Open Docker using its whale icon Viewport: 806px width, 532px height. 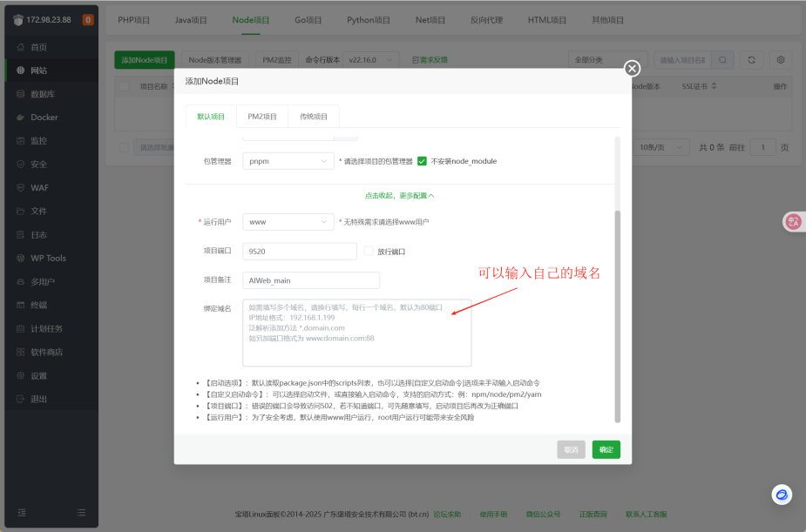click(21, 117)
